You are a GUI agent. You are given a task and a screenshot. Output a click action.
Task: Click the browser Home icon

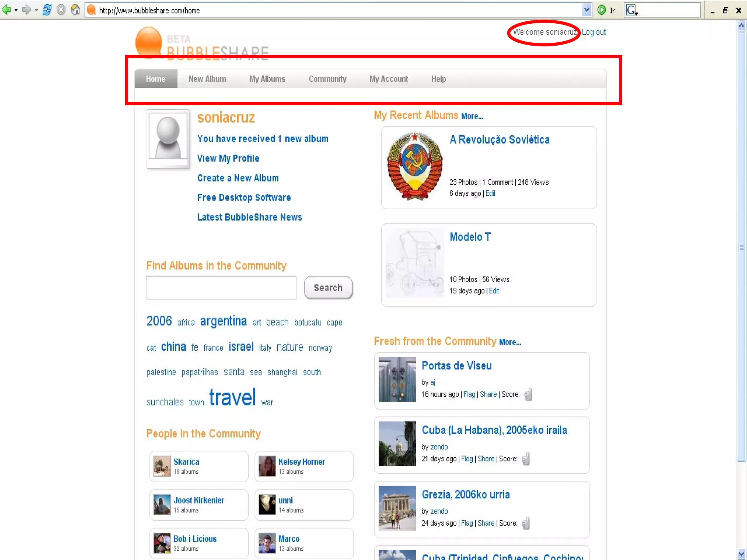75,10
